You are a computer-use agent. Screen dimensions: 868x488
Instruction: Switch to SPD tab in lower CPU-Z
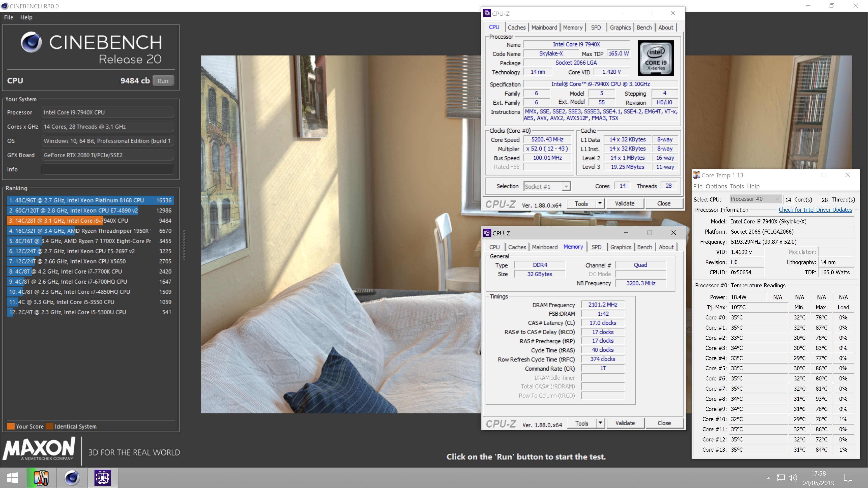coord(596,247)
